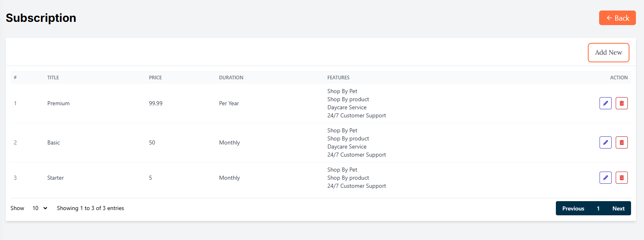Sort by the # index column header
Image resolution: width=644 pixels, height=240 pixels.
click(15, 78)
